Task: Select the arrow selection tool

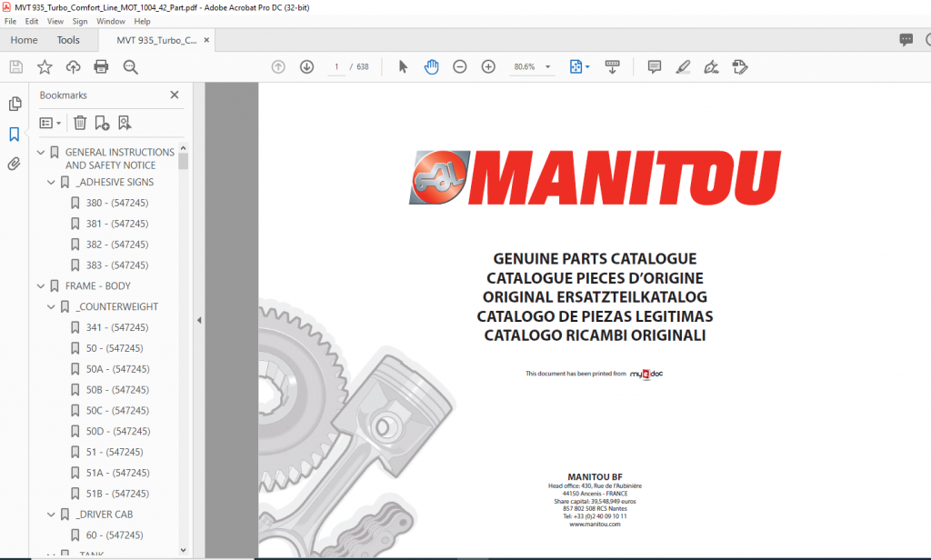Action: (403, 66)
